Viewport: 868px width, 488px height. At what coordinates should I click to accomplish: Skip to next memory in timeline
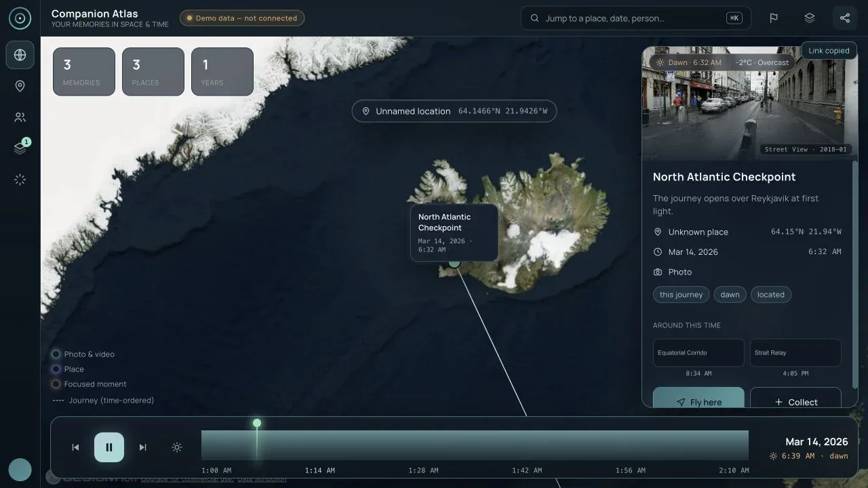tap(142, 447)
